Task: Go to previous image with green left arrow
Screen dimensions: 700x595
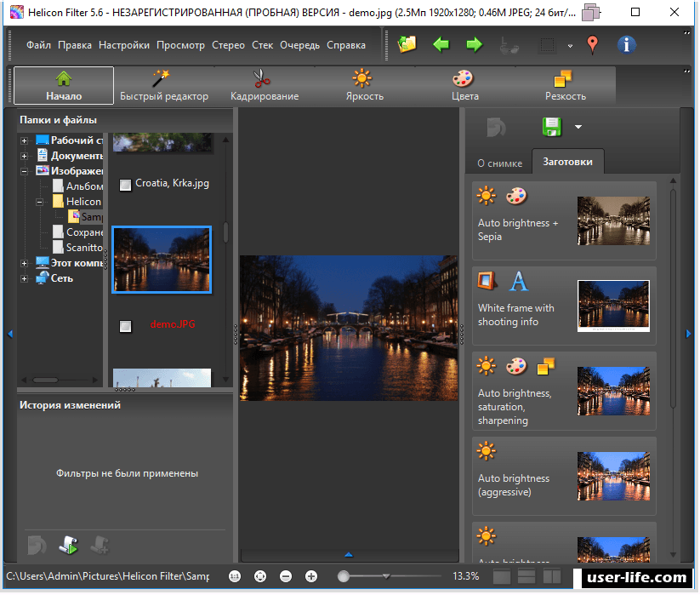Action: (x=441, y=44)
